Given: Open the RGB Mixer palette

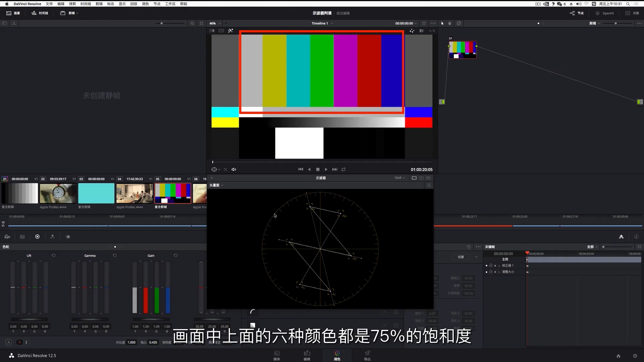Looking at the screenshot, I should point(52,237).
